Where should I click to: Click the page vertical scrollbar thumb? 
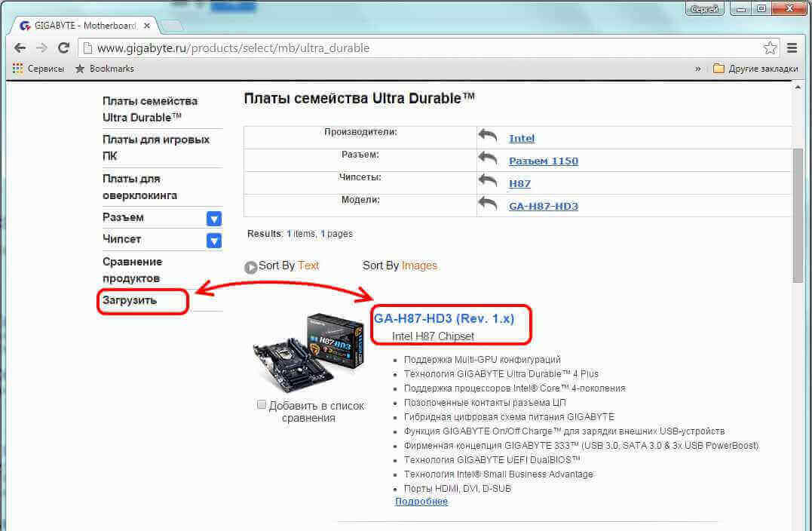coord(798,215)
